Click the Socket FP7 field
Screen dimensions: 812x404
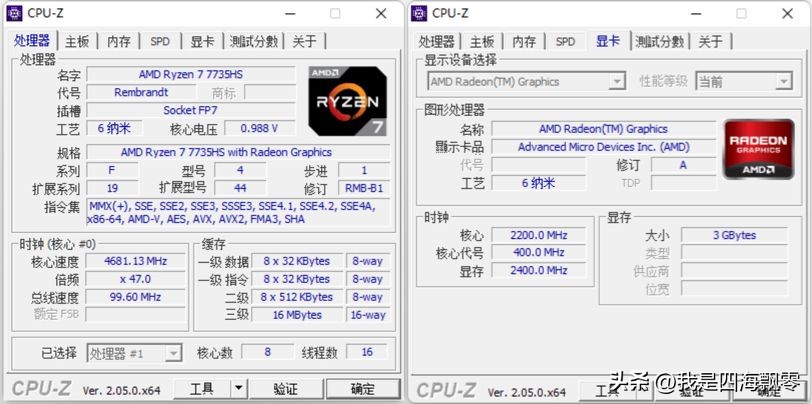coord(191,110)
